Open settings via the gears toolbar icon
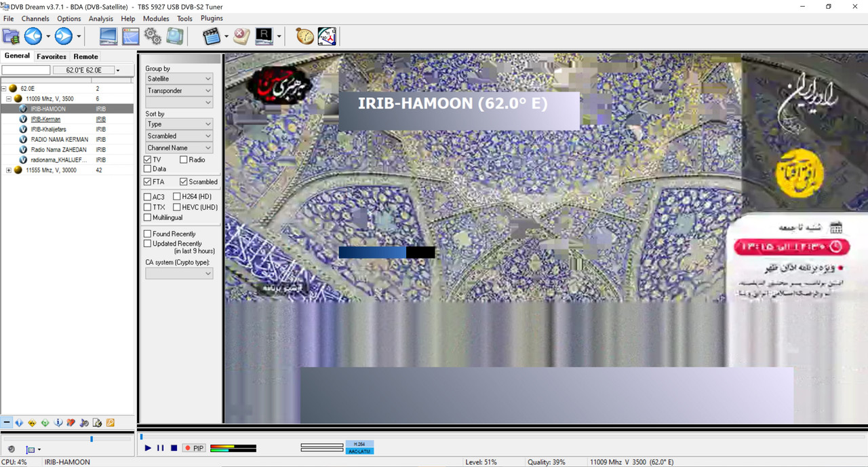Screen dimensions: 868x467 pyautogui.click(x=153, y=36)
